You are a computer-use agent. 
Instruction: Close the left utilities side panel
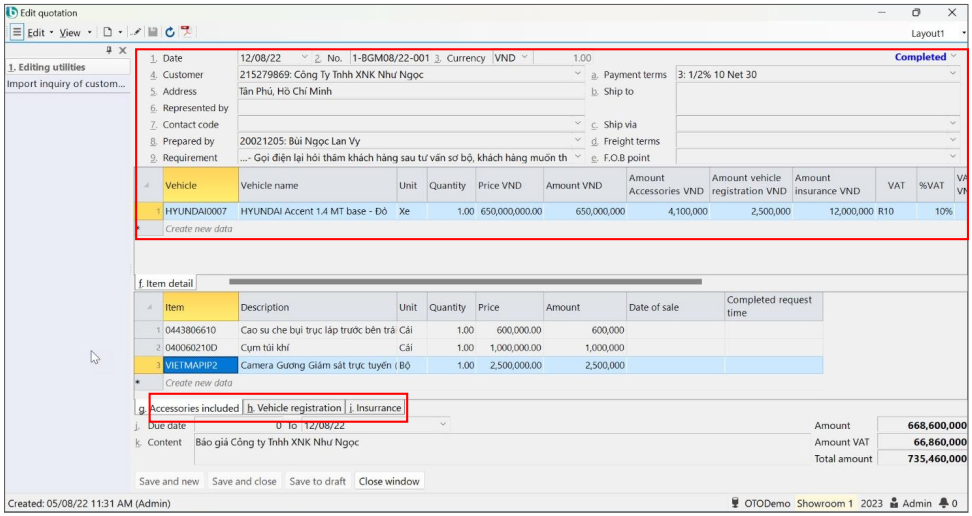(122, 50)
